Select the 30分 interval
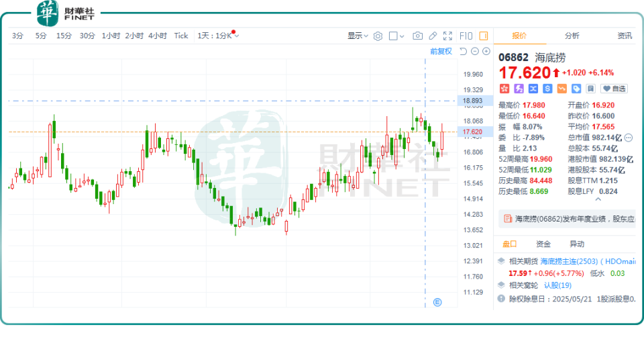The height and width of the screenshot is (337, 644). click(87, 36)
